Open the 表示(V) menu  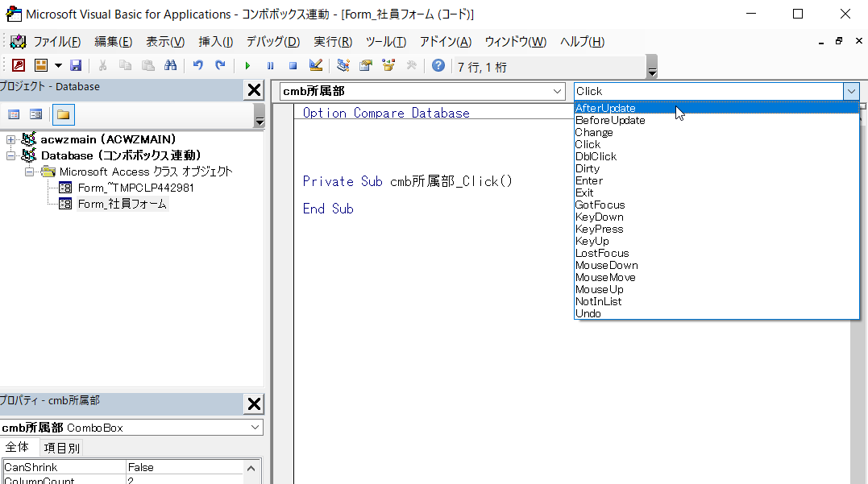pos(165,42)
